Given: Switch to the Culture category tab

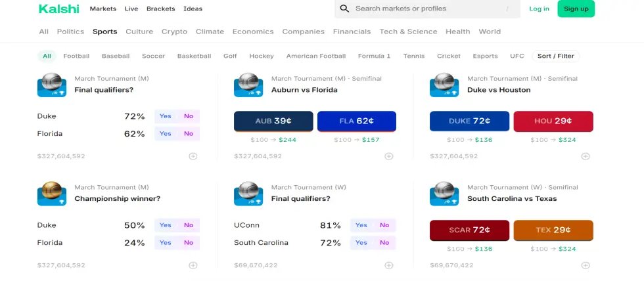Looking at the screenshot, I should point(139,32).
